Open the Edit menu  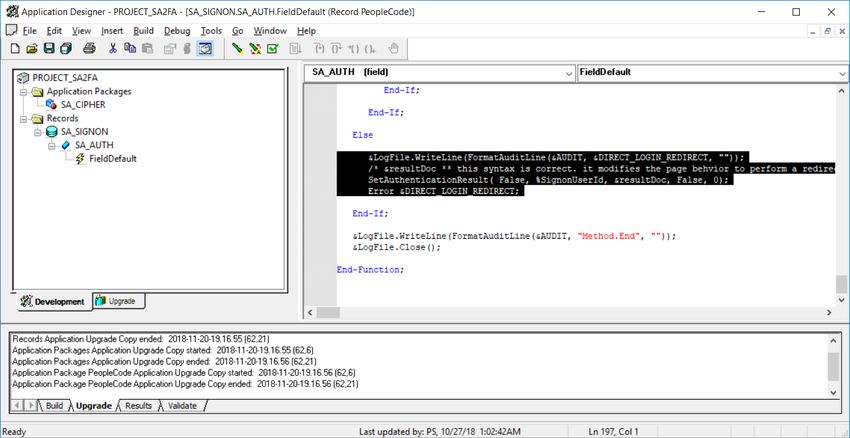coord(54,31)
